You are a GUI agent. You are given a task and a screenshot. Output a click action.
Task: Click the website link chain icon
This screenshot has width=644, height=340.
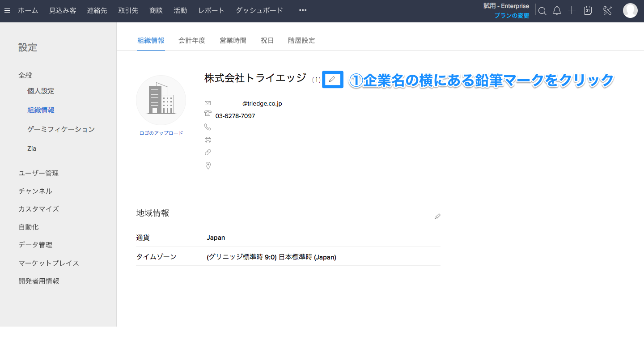pyautogui.click(x=208, y=152)
